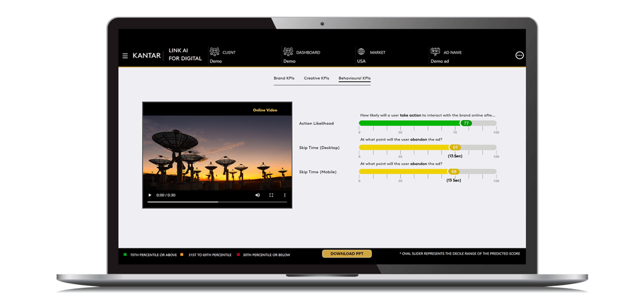Play the demo ad video

tap(150, 195)
